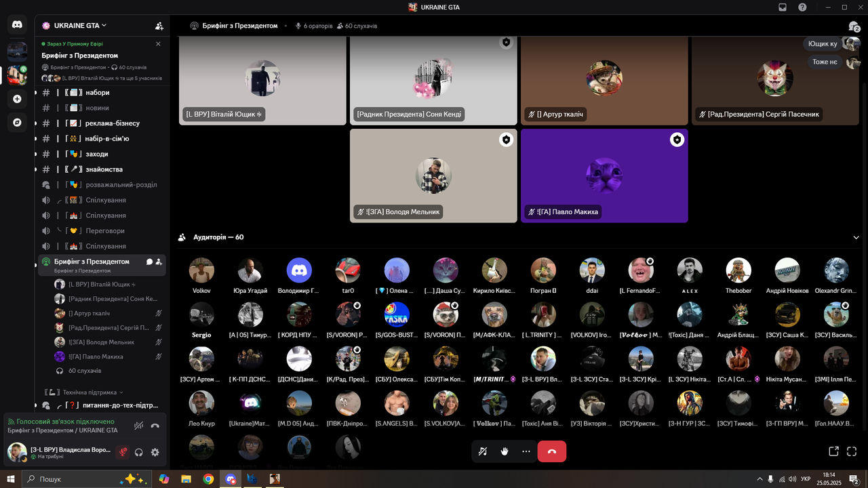868x488 pixels.
Task: Open the знайомства channel
Action: 100,169
